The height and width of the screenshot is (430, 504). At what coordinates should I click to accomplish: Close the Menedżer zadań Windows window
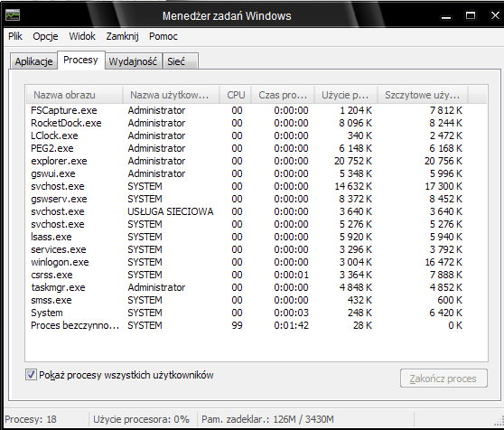(495, 15)
